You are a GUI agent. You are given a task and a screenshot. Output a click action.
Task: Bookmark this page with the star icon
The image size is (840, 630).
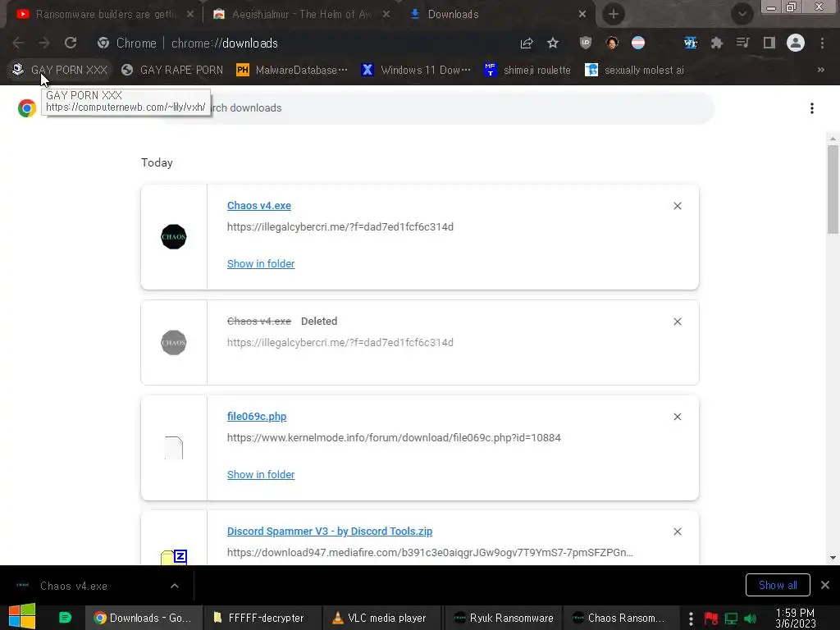point(553,43)
